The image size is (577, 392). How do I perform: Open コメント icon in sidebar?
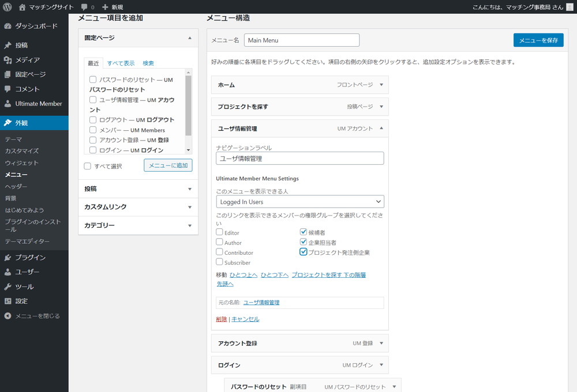(x=8, y=89)
